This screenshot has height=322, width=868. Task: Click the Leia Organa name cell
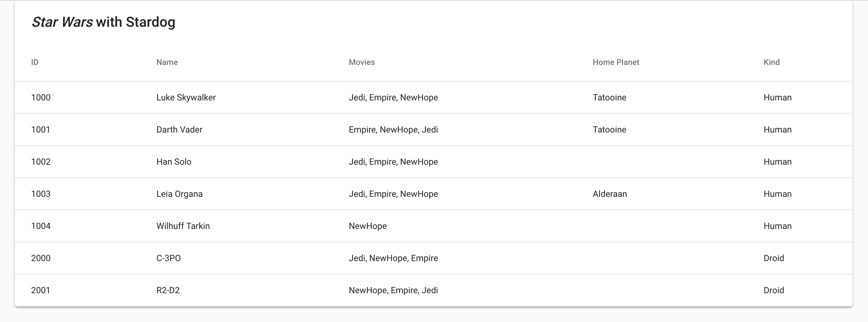179,194
